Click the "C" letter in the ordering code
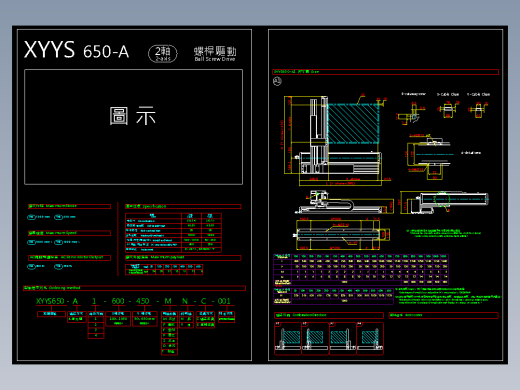Viewport: 520px width, 390px height. 203,301
